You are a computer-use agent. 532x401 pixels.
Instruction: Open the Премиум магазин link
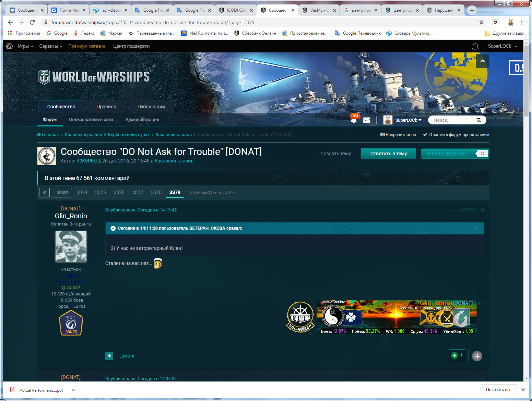[87, 46]
